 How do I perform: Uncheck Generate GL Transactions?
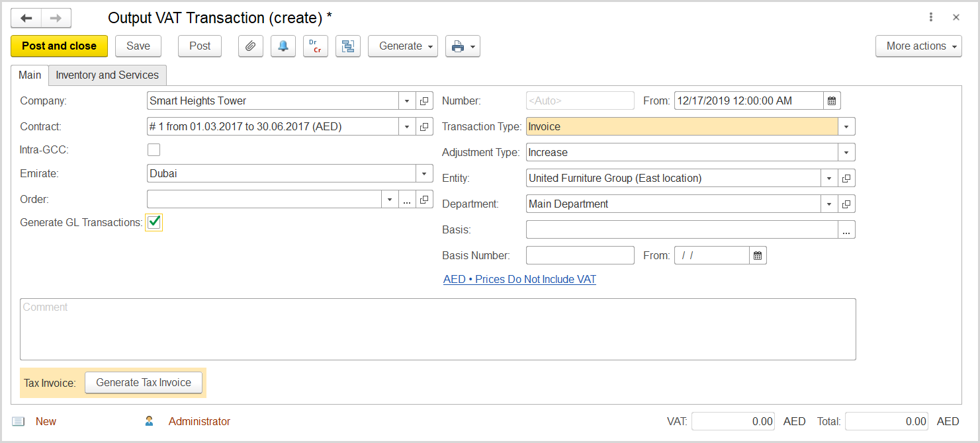pos(154,223)
